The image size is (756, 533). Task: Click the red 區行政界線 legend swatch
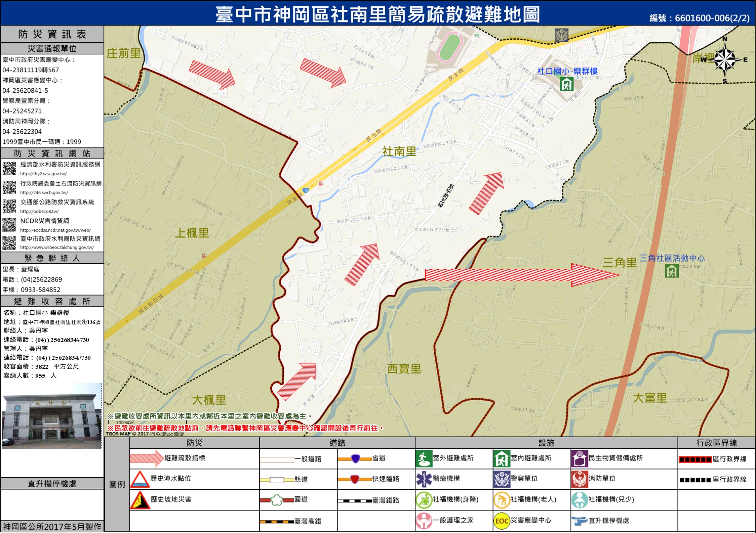[x=695, y=459]
